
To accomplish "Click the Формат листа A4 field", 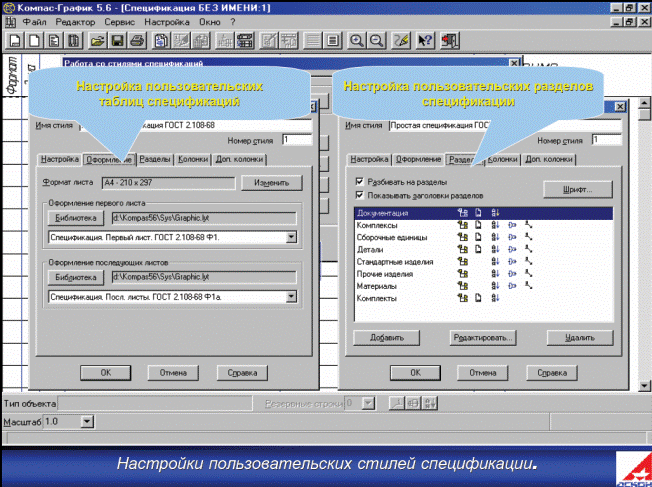I will pyautogui.click(x=168, y=183).
